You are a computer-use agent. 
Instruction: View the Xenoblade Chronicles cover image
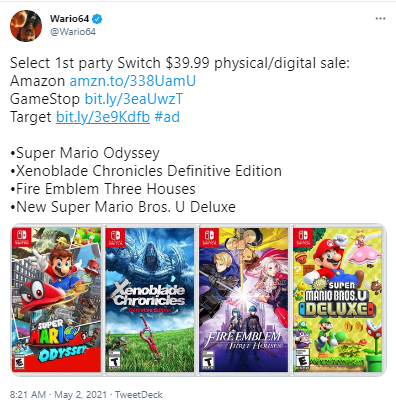coord(150,300)
